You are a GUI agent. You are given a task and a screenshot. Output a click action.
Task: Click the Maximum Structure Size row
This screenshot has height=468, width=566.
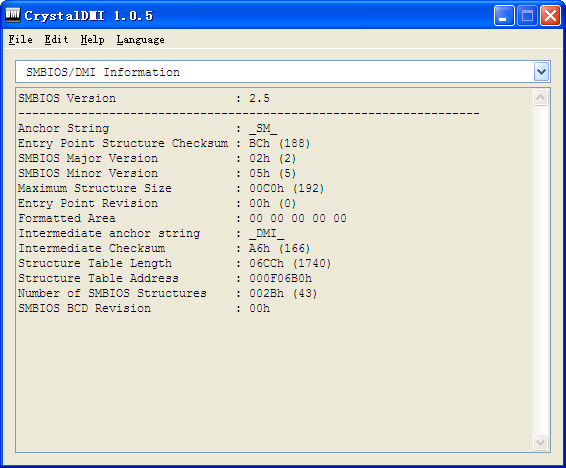171,188
